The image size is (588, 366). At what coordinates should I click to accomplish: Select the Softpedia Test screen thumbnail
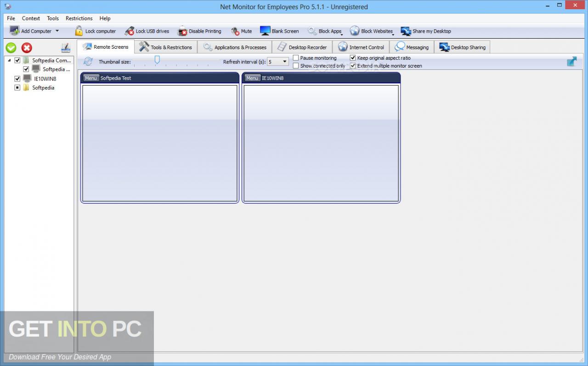tap(160, 143)
